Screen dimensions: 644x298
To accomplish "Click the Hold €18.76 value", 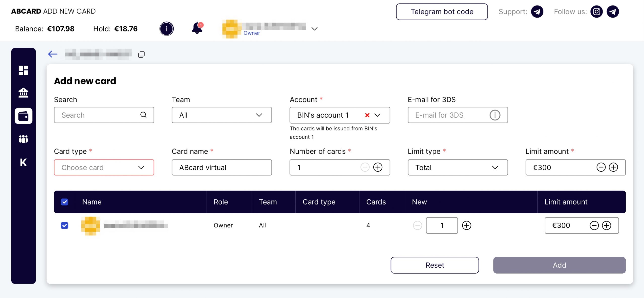I will coord(126,29).
